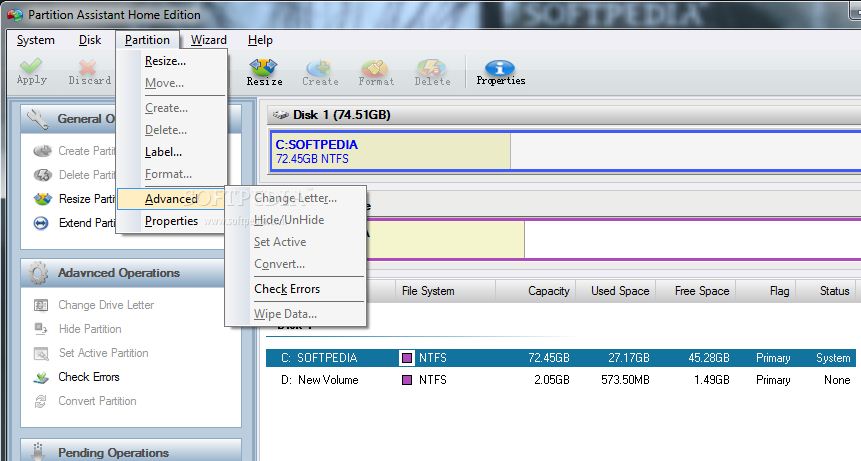This screenshot has width=861, height=461.
Task: Click the Partition Assistant title bar icon
Action: tap(15, 15)
